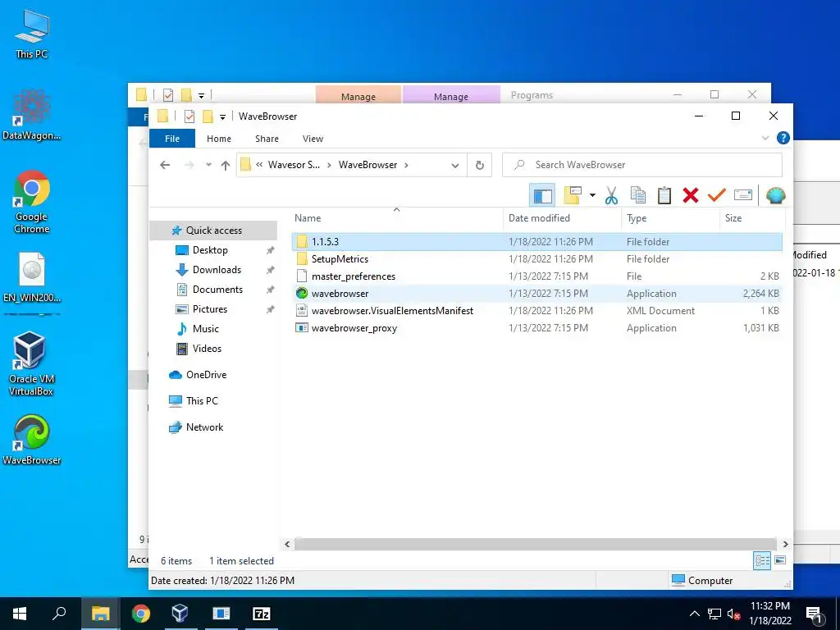The width and height of the screenshot is (840, 630).
Task: Select the master_preferences file
Action: tap(537, 276)
